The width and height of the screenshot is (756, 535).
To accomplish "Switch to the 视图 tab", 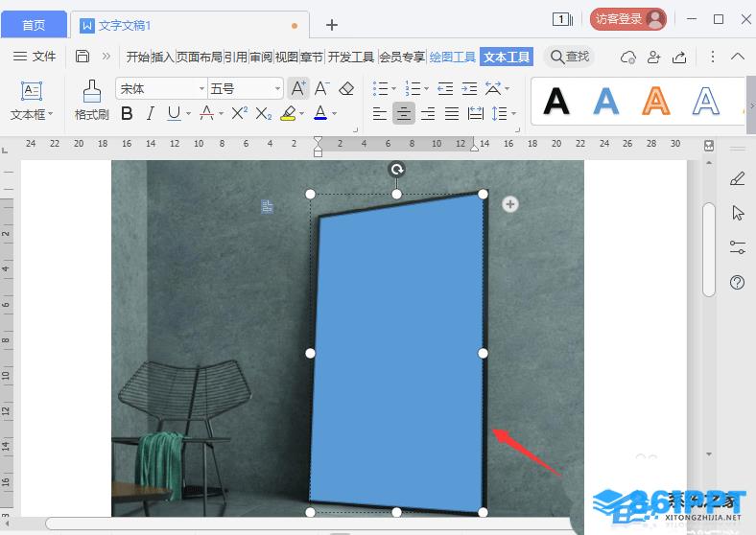I will (x=287, y=57).
